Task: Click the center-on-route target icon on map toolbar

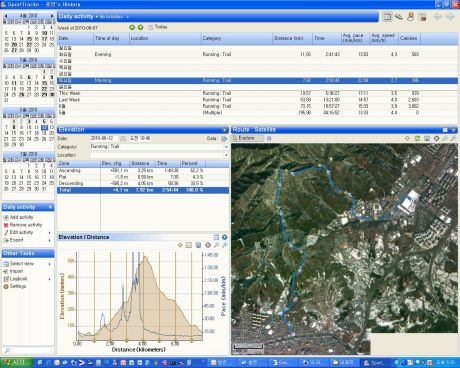Action: (436, 138)
